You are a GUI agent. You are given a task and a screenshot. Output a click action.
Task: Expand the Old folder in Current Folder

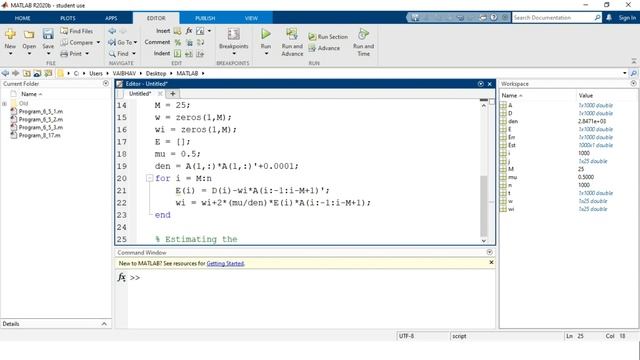point(4,104)
